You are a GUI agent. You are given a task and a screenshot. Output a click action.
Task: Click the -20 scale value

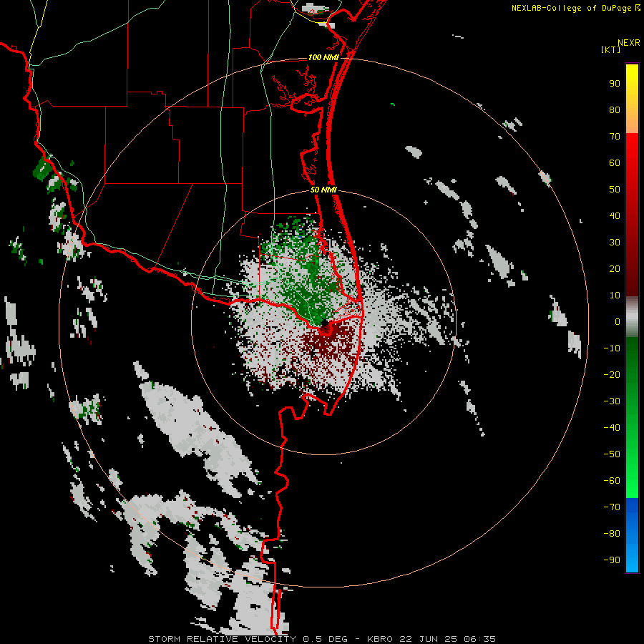612,374
